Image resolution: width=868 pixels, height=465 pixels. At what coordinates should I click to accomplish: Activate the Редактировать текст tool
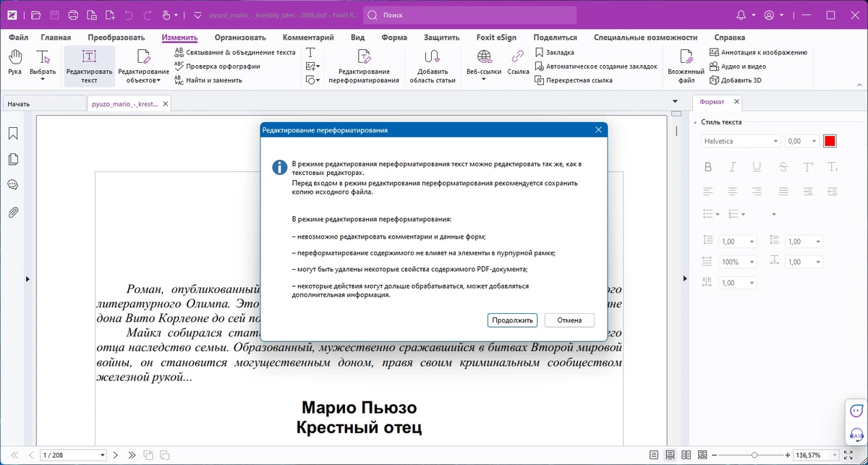(x=89, y=67)
